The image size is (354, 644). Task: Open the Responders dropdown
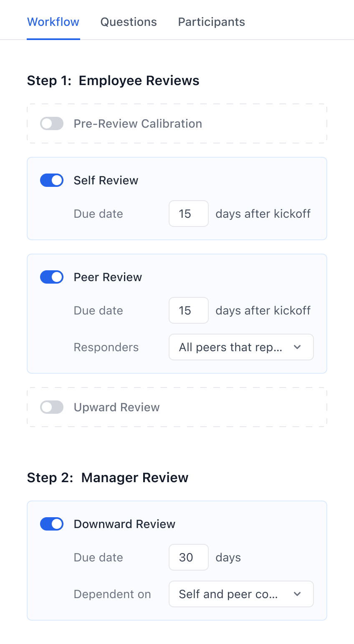(x=241, y=347)
